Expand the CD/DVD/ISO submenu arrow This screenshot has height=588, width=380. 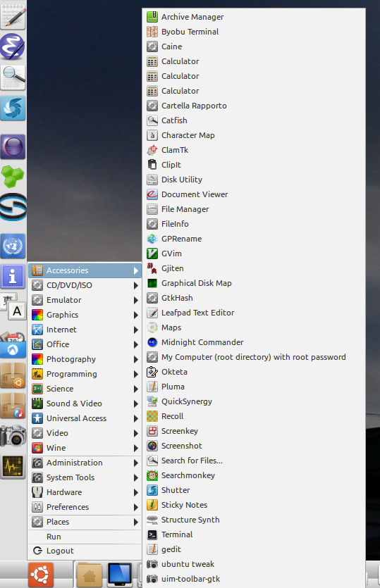pos(136,285)
